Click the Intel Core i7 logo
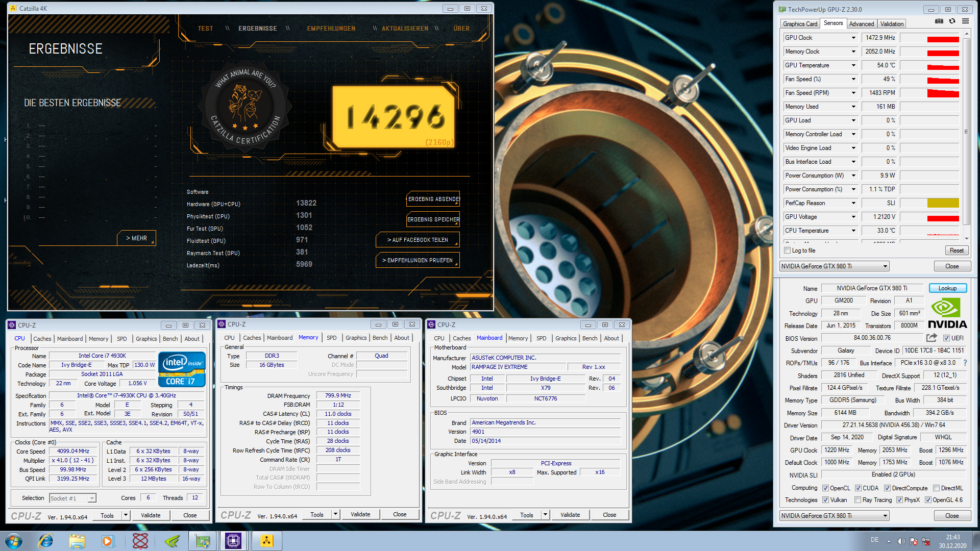 pos(182,369)
